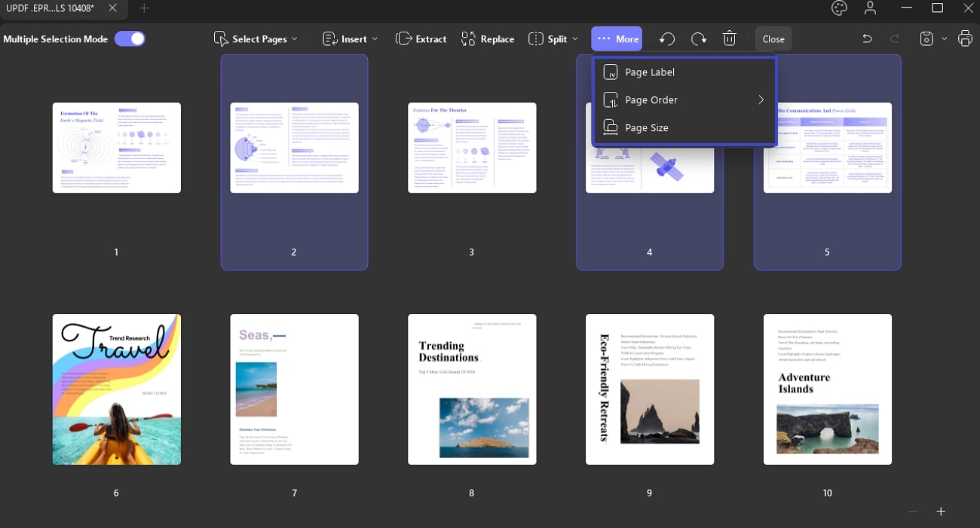Image resolution: width=980 pixels, height=528 pixels.
Task: Open the theme palette icon
Action: click(x=839, y=8)
